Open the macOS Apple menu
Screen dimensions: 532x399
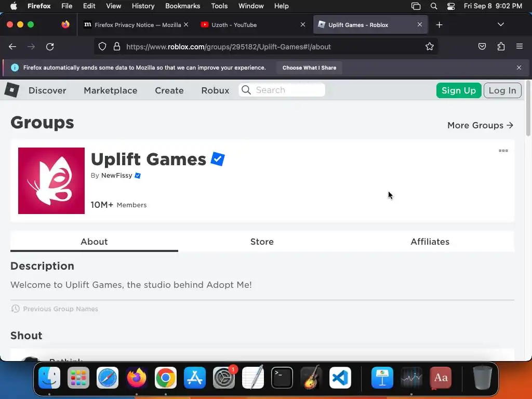click(x=13, y=6)
